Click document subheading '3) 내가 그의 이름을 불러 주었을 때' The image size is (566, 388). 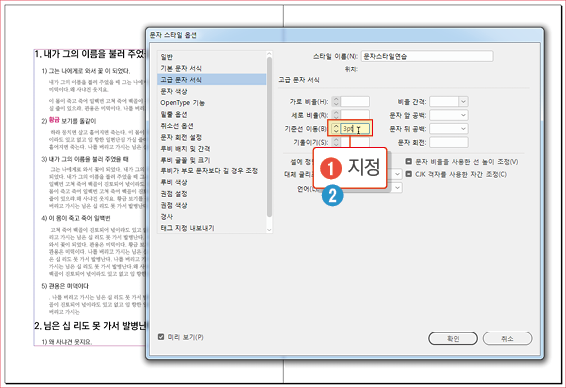85,159
